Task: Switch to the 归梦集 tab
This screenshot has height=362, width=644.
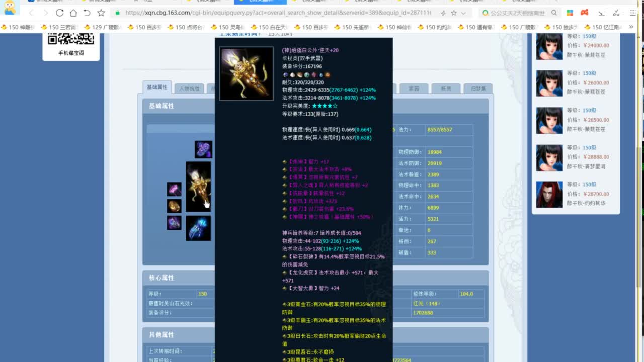Action: (x=478, y=88)
